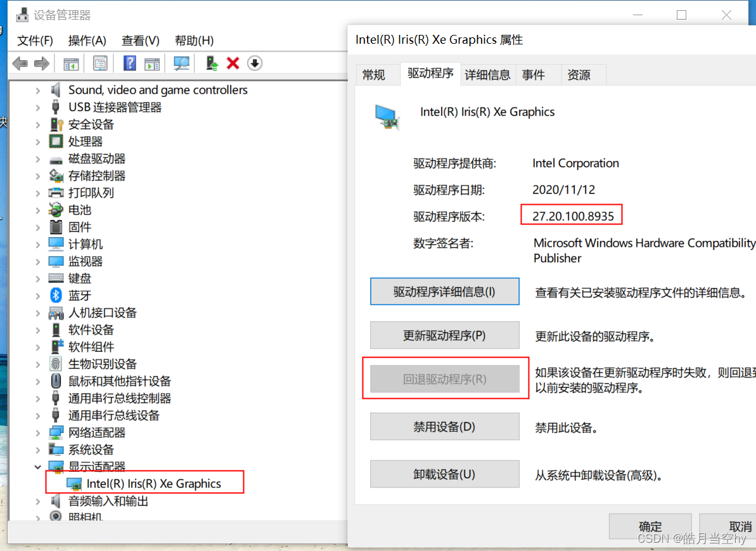Collapse the 显示适配器 display adapters node
This screenshot has width=756, height=551.
point(37,467)
